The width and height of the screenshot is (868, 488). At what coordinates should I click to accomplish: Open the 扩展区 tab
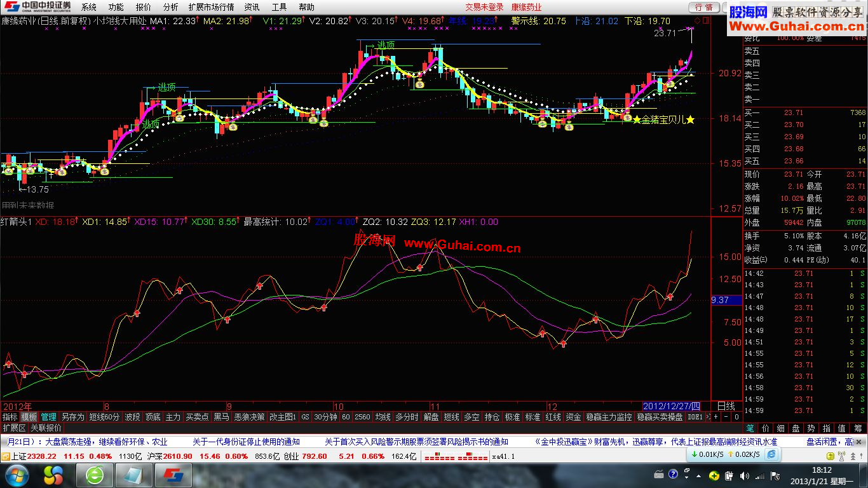click(14, 428)
